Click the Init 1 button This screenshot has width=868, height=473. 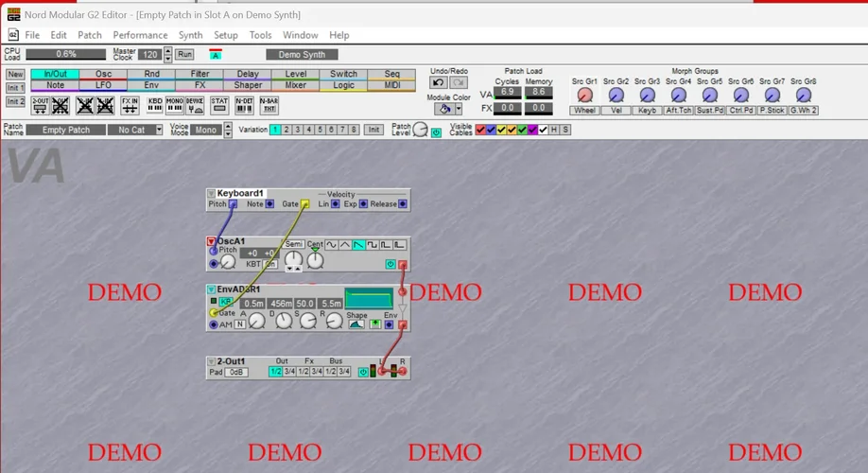[15, 88]
